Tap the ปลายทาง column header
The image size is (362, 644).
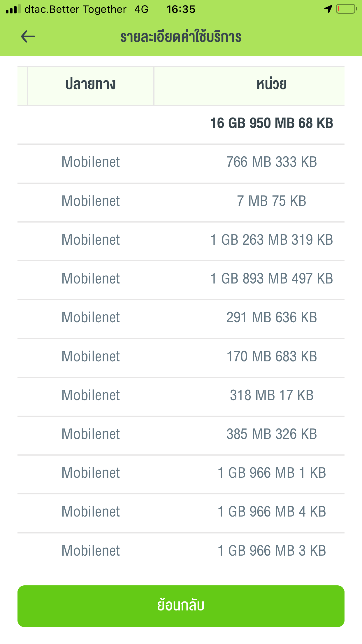(91, 85)
